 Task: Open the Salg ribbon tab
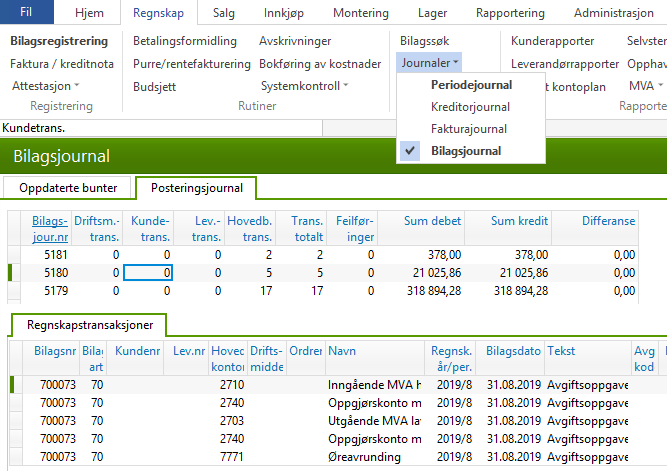click(223, 13)
